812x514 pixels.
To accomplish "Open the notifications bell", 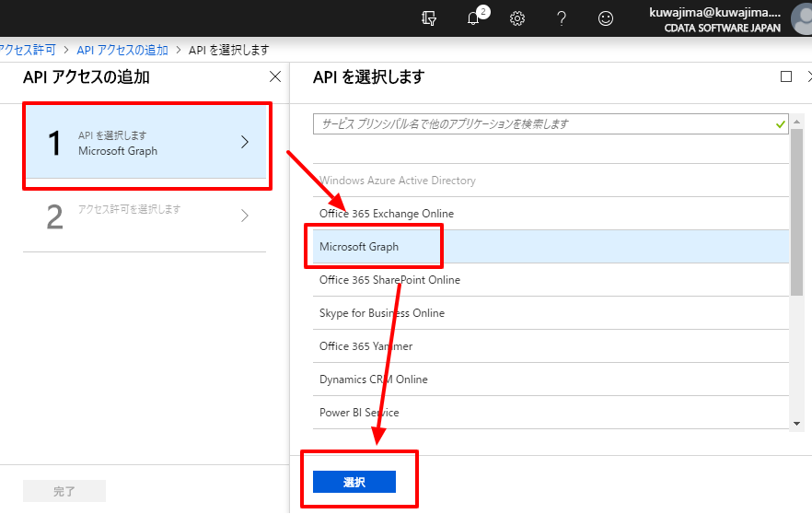I will coord(473,18).
